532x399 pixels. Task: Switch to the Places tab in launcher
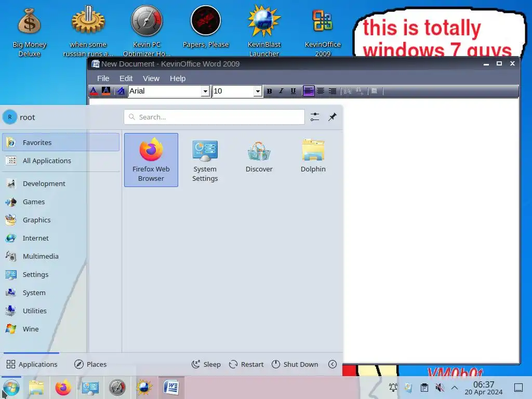coord(90,364)
